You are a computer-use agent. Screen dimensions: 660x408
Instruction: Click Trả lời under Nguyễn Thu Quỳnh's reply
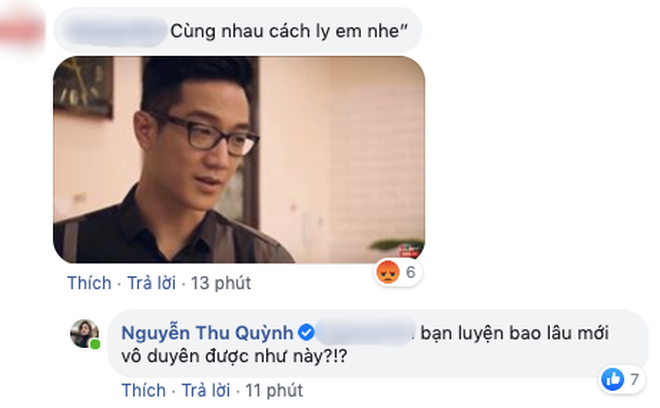206,390
